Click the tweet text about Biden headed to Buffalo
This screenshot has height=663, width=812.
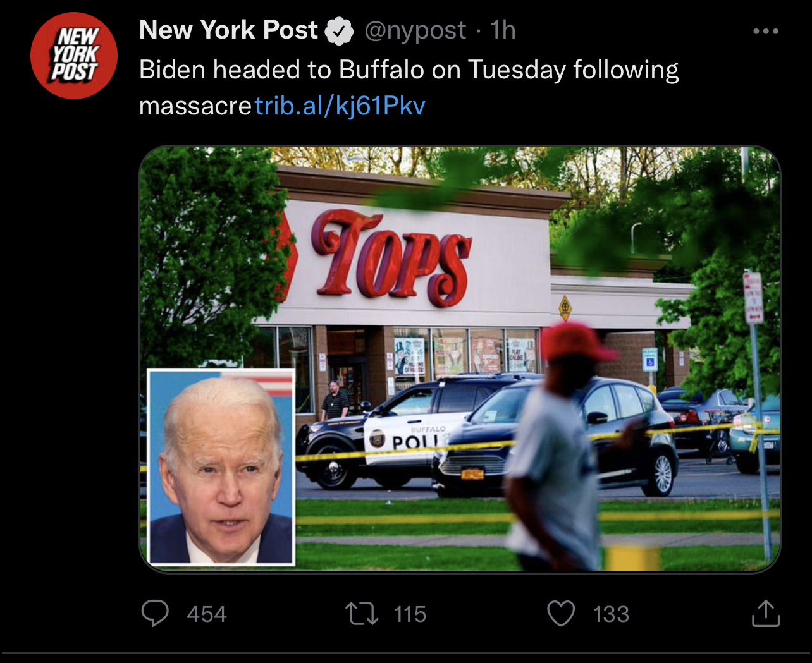pos(409,87)
